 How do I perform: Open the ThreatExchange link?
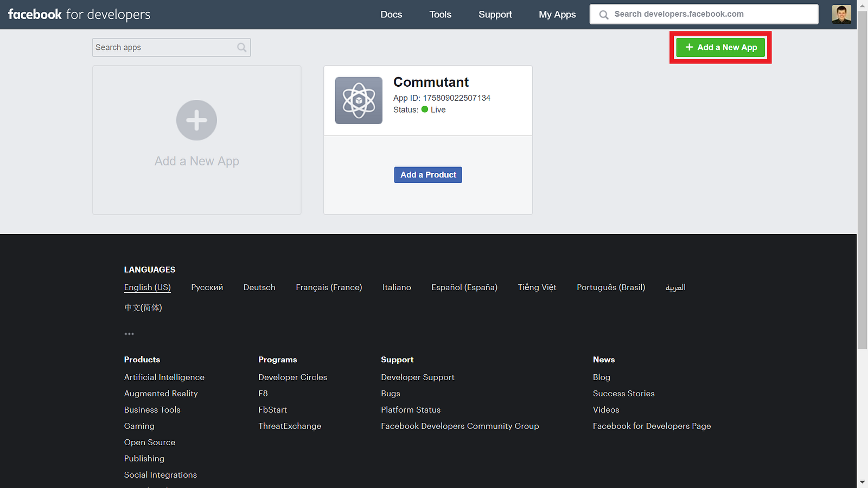290,426
